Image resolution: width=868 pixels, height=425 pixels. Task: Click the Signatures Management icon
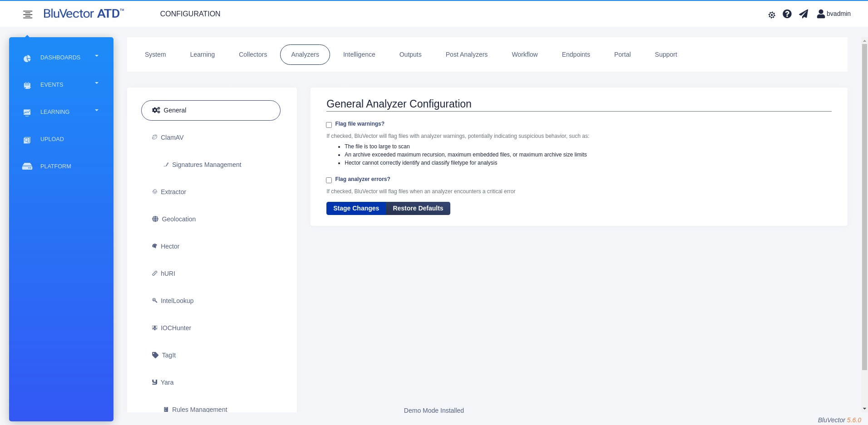(166, 165)
